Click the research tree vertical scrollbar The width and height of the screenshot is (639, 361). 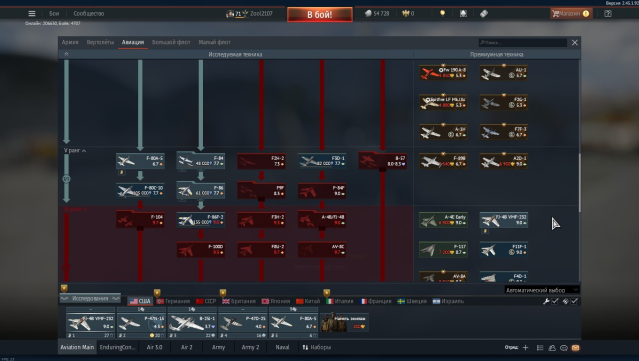point(579,180)
